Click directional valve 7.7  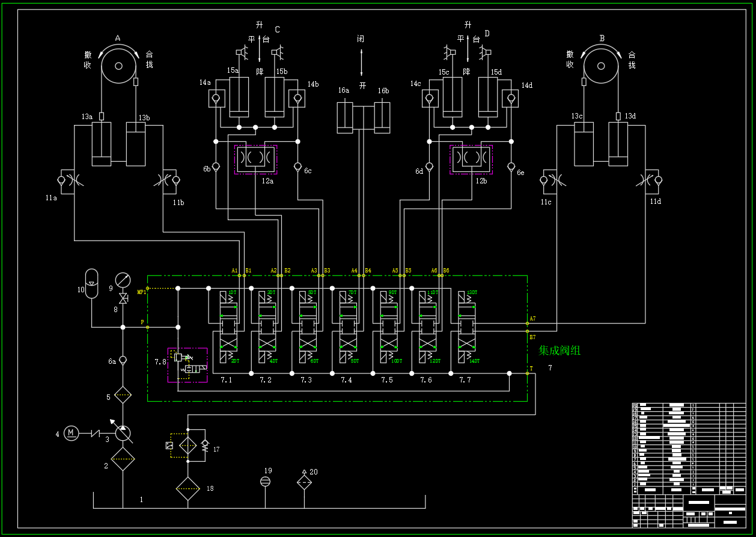pyautogui.click(x=467, y=327)
